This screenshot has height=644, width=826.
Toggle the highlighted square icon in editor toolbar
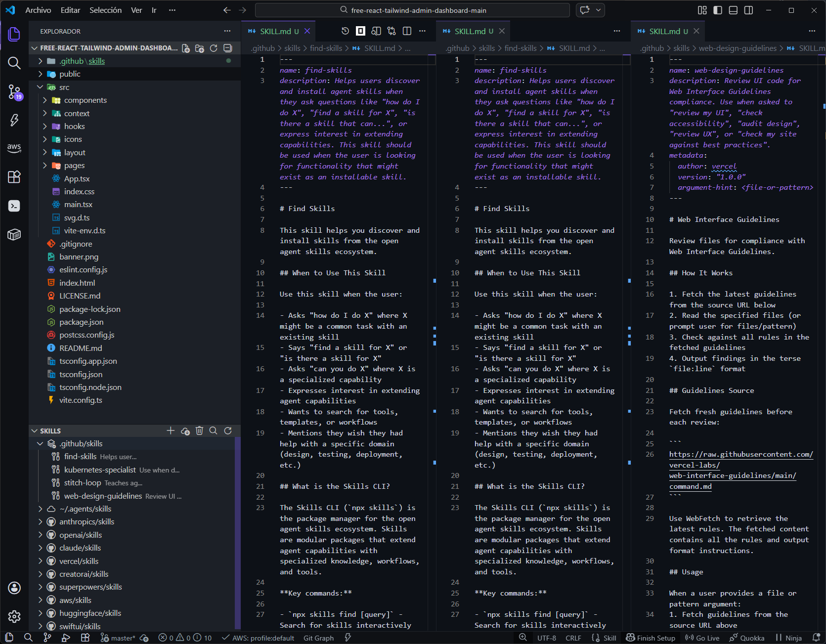pyautogui.click(x=361, y=31)
